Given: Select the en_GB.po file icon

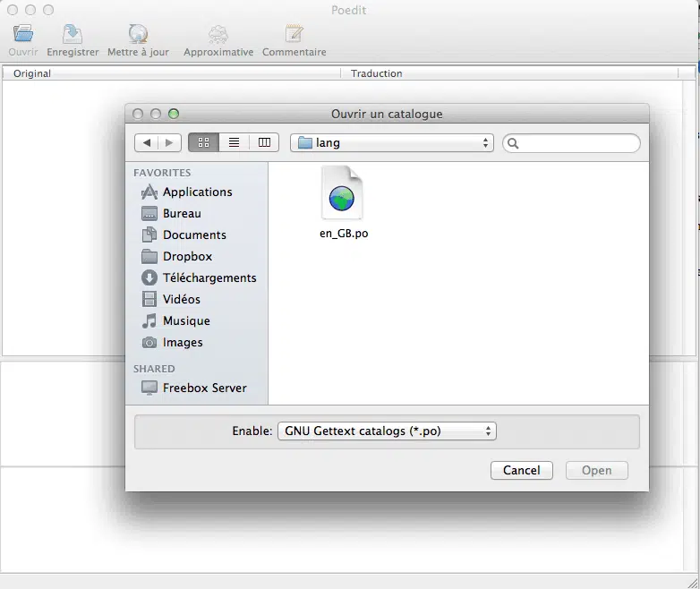Looking at the screenshot, I should (x=343, y=194).
